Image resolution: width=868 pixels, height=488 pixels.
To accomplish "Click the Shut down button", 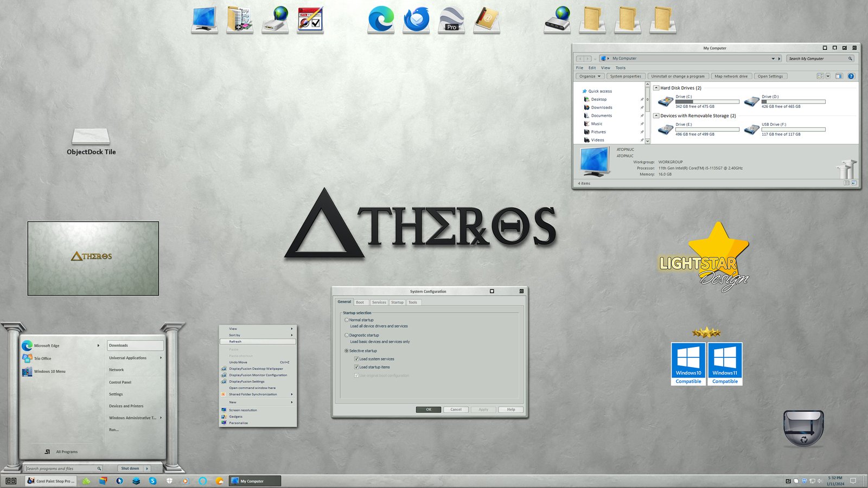I will 130,468.
